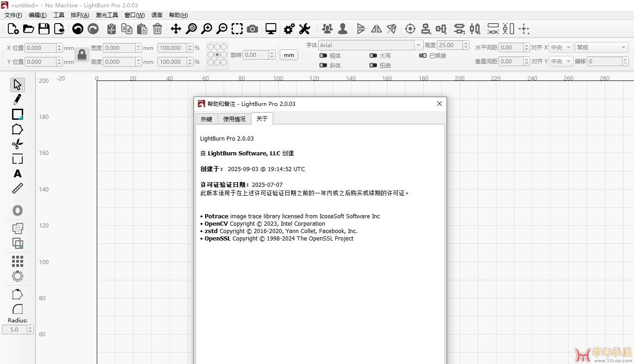Open the 窗口(W) menu
Image resolution: width=634 pixels, height=364 pixels.
pos(134,15)
